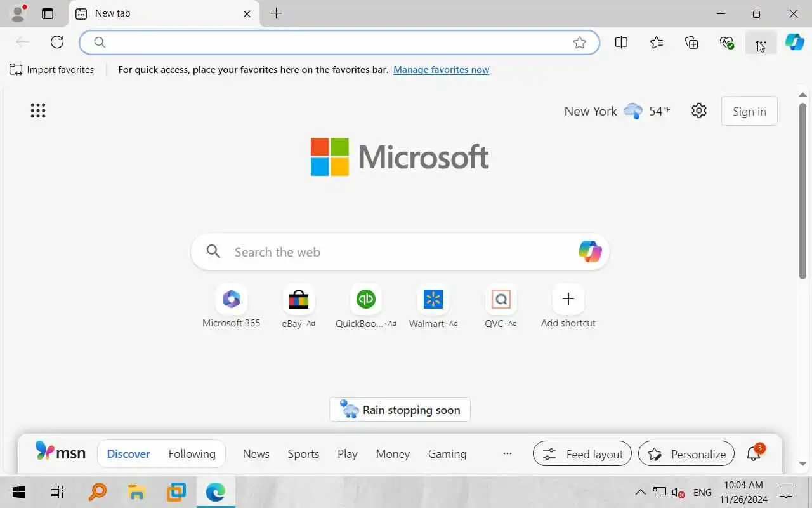Open the Play tab
This screenshot has width=812, height=508.
pyautogui.click(x=348, y=454)
